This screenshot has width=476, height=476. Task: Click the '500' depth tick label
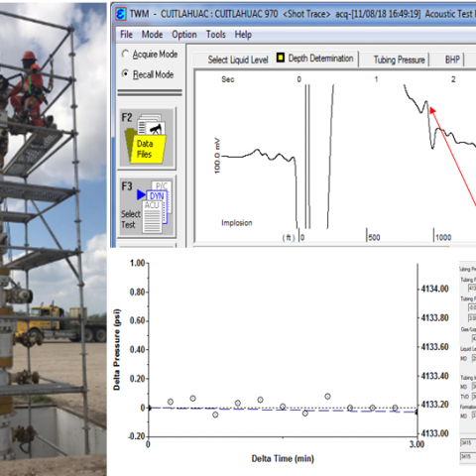click(x=374, y=237)
